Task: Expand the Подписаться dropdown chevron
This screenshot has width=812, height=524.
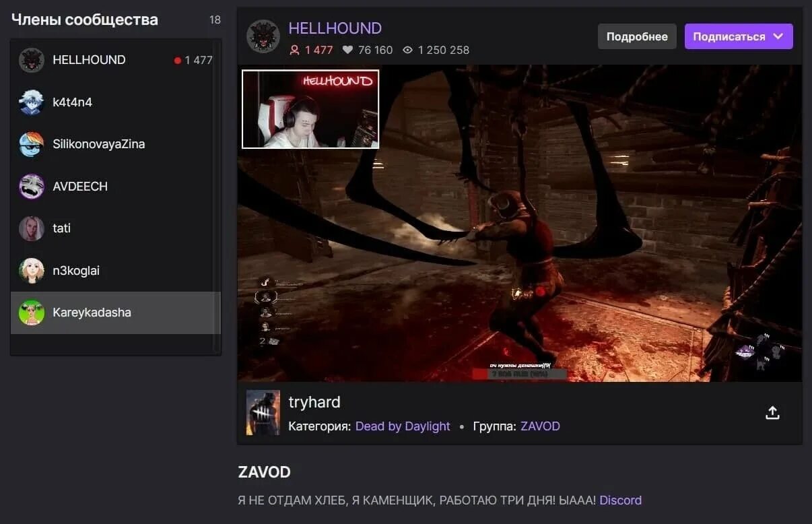Action: [778, 36]
